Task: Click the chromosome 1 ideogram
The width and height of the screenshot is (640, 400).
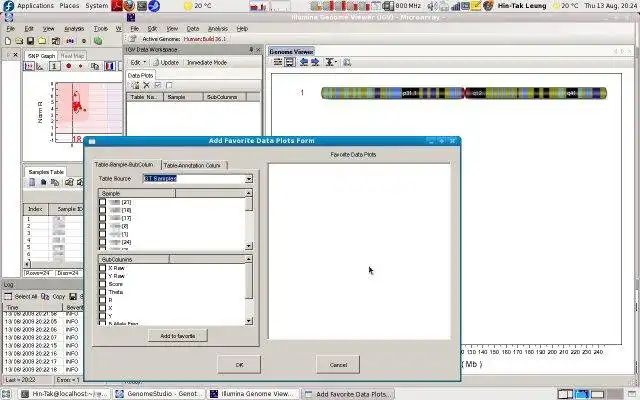Action: click(x=464, y=93)
